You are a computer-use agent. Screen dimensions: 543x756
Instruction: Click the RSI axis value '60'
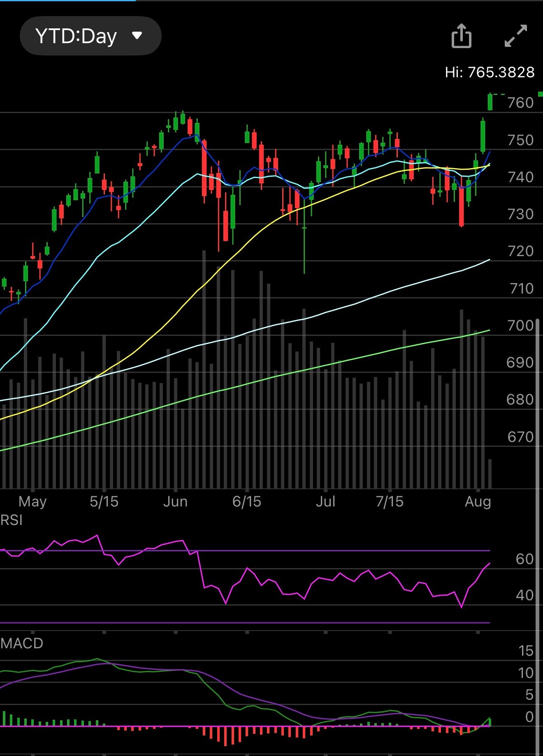(524, 559)
